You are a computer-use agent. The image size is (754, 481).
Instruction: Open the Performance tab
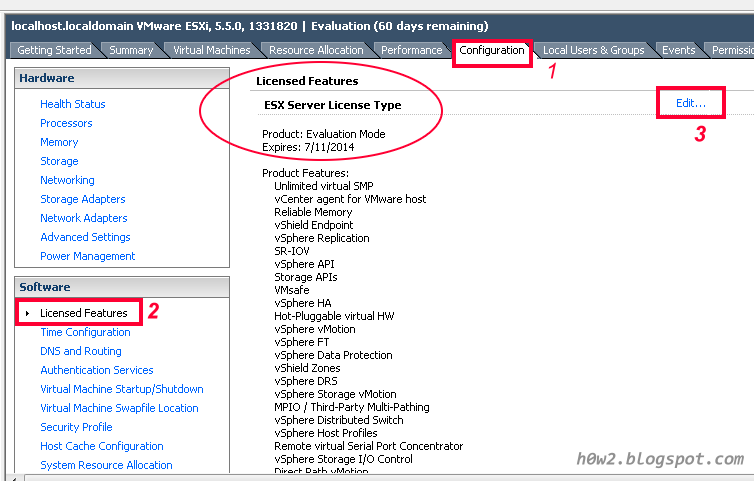[x=412, y=50]
